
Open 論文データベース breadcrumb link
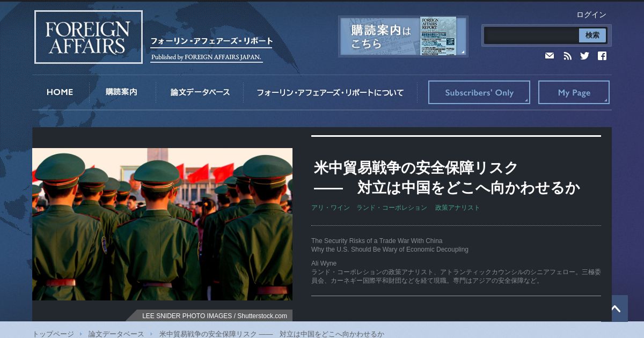coord(116,334)
